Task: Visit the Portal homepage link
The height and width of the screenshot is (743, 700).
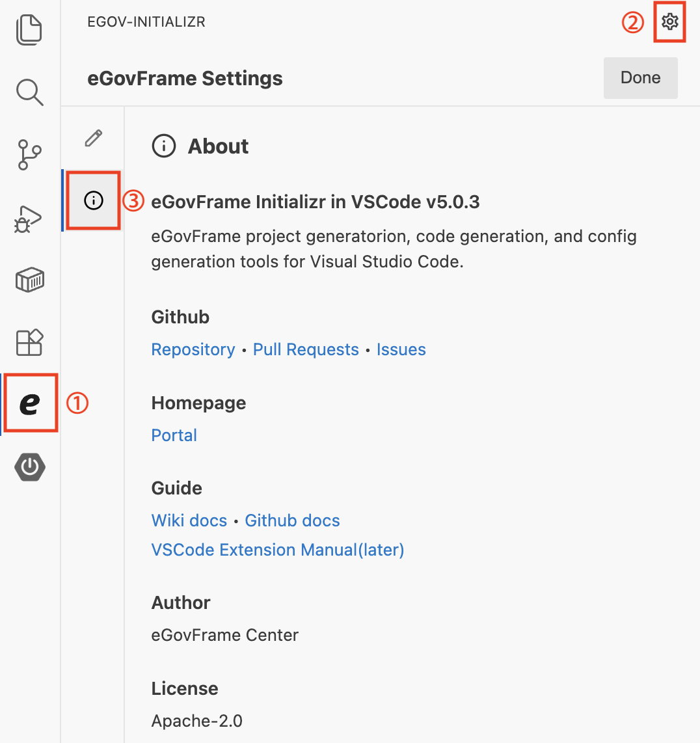Action: pos(174,435)
